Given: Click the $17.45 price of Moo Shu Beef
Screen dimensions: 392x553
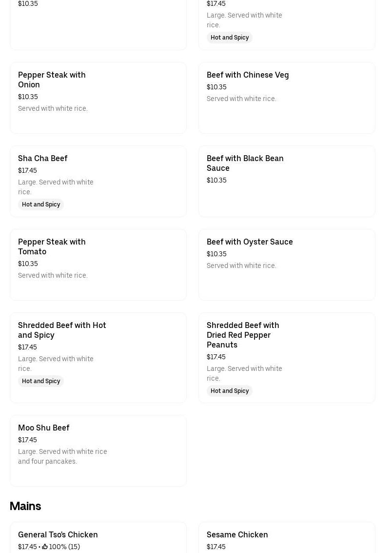Looking at the screenshot, I should click(27, 440).
